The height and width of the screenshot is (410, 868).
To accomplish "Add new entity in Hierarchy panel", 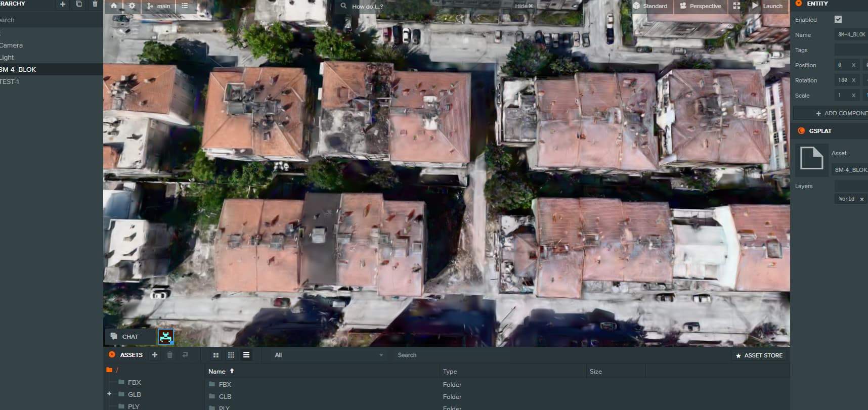I will 63,4.
